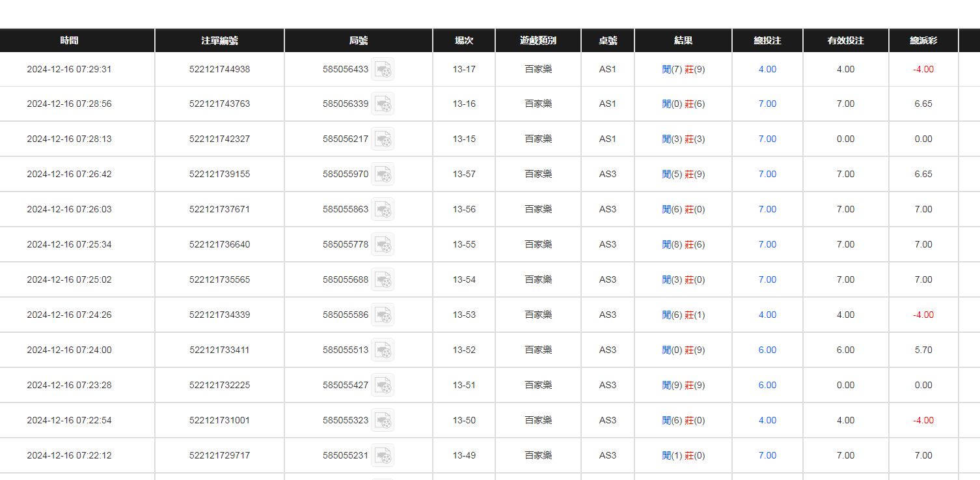Open replay icon for round 585055586
This screenshot has width=980, height=480.
click(383, 315)
